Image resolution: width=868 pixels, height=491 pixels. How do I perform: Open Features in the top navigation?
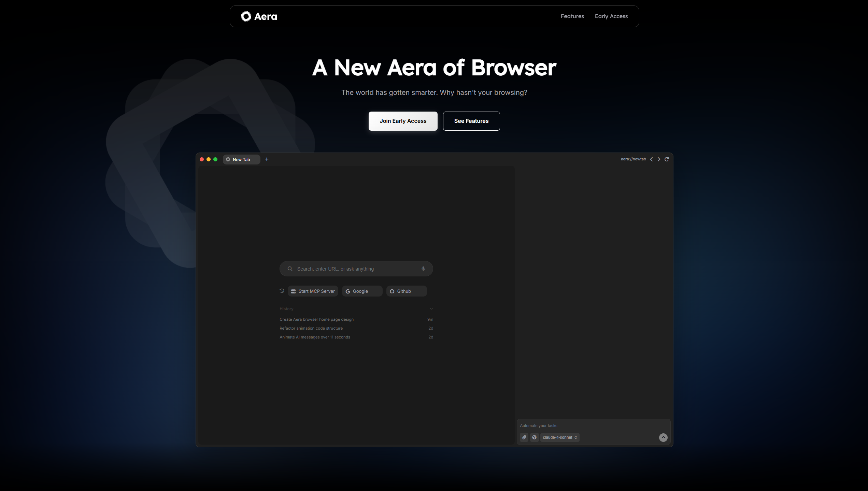pos(572,16)
